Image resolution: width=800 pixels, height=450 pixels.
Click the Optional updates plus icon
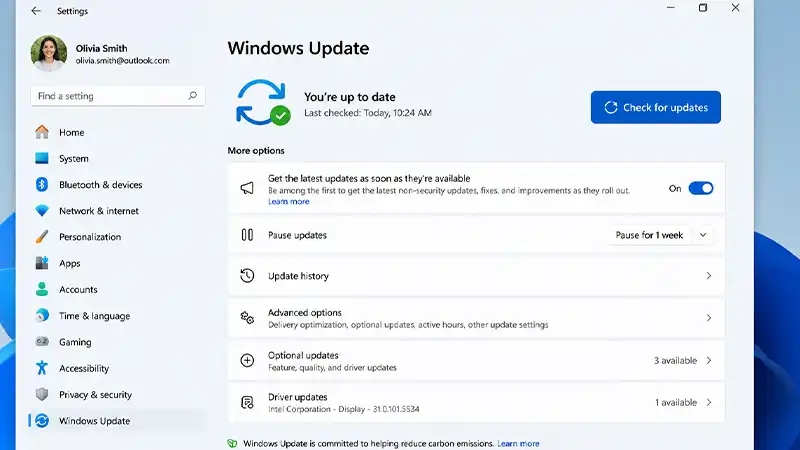(x=247, y=360)
